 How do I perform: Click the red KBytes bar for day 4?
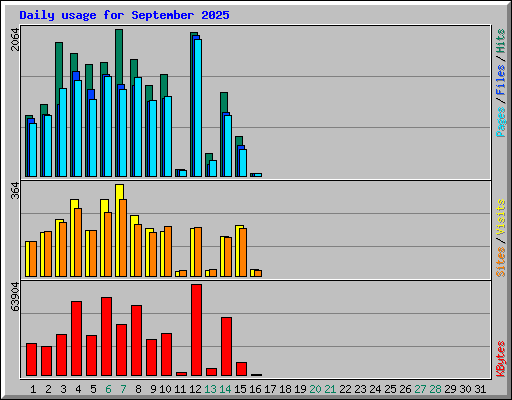pos(76,338)
